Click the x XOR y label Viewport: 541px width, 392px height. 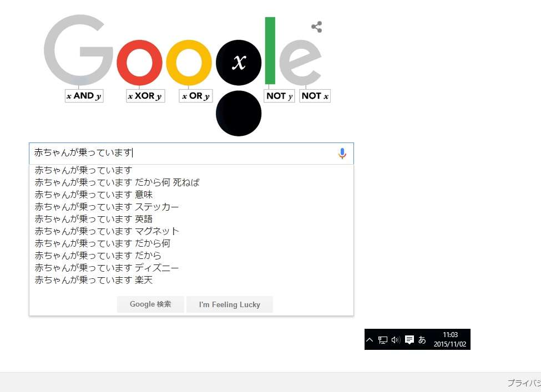[145, 96]
